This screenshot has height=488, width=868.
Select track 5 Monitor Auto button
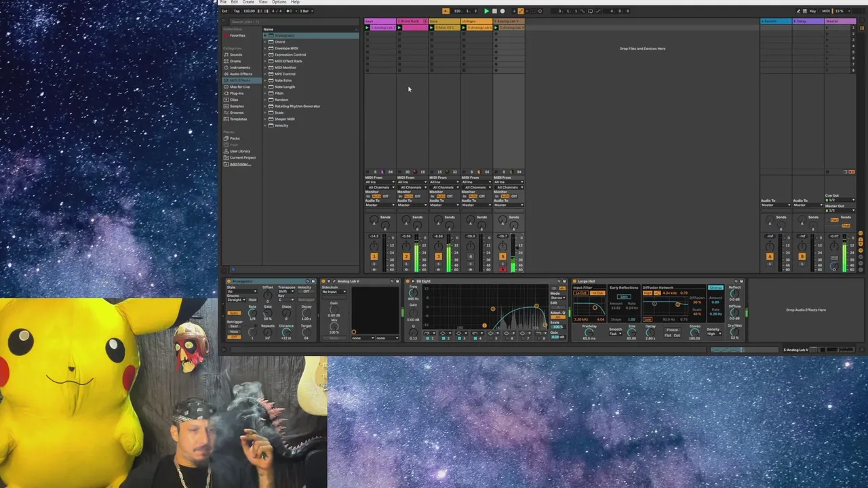pos(505,197)
